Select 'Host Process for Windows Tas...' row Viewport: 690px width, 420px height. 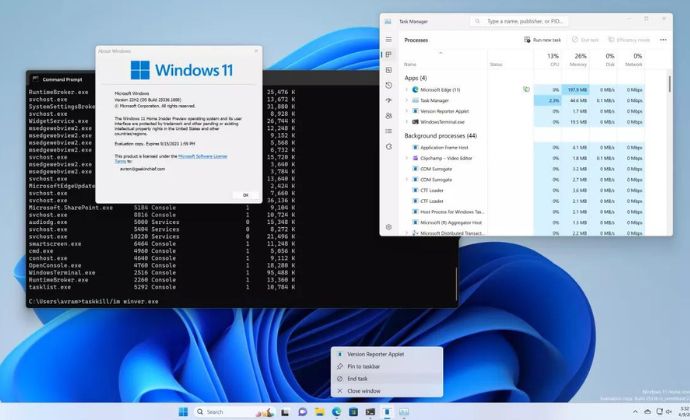click(x=524, y=212)
